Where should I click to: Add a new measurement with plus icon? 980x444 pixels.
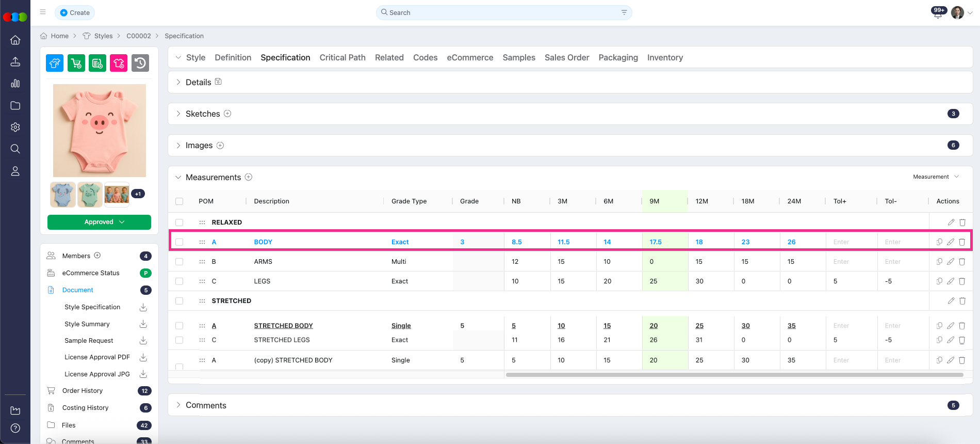[249, 177]
